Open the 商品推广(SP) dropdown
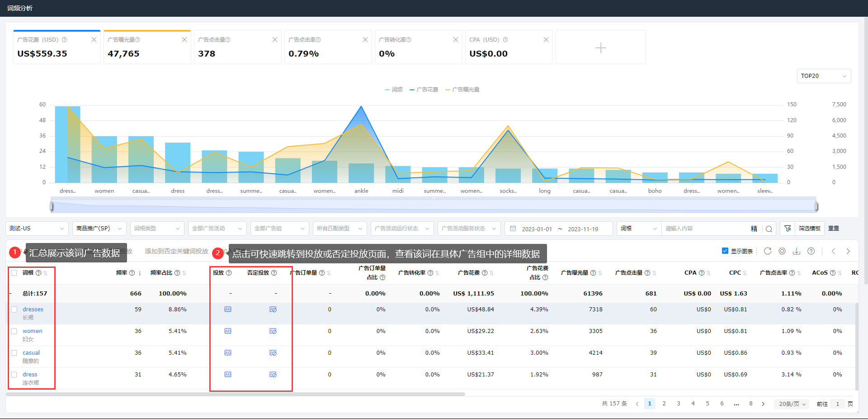This screenshot has width=868, height=419. pos(99,229)
